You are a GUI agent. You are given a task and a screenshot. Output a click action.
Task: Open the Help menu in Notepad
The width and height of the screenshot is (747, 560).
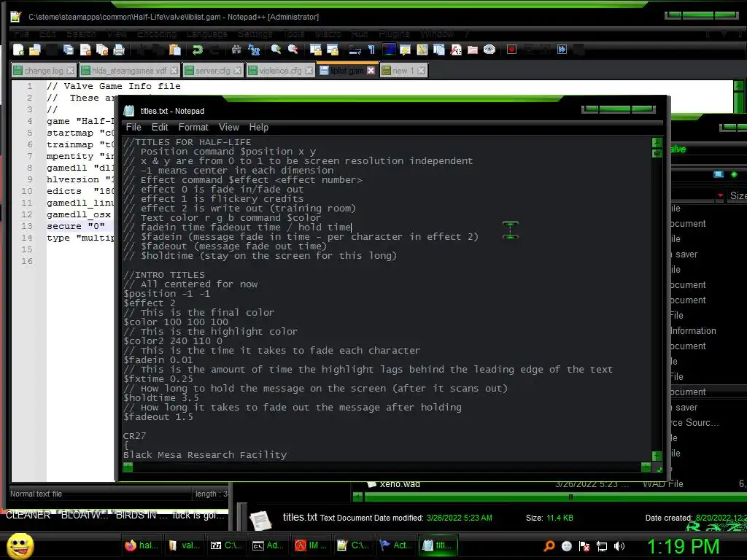point(259,127)
